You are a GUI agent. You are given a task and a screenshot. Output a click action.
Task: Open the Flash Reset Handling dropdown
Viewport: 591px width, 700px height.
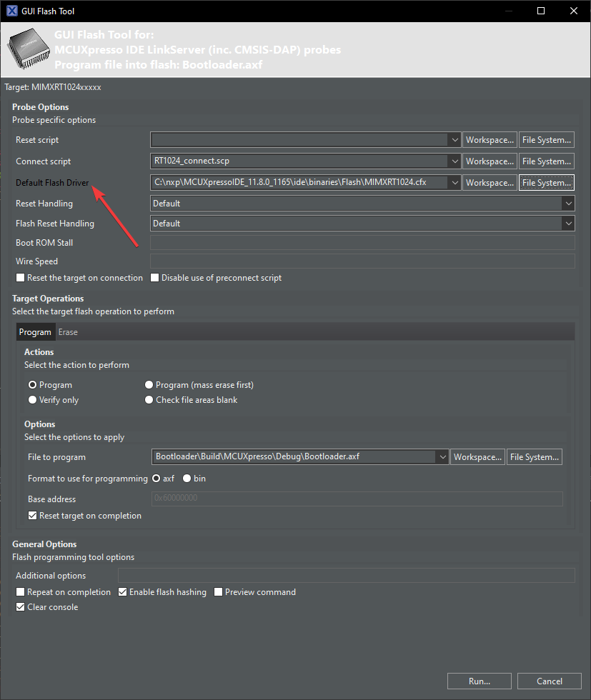568,224
